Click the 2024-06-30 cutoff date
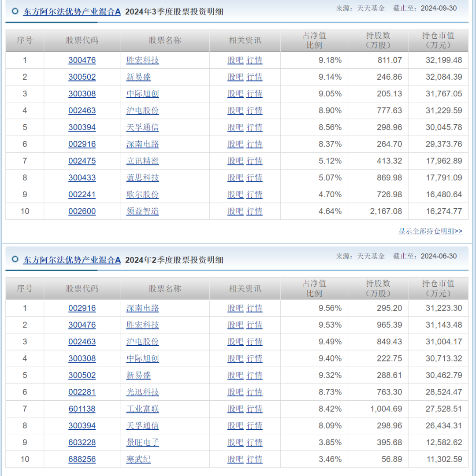The image size is (476, 476). pyautogui.click(x=439, y=256)
